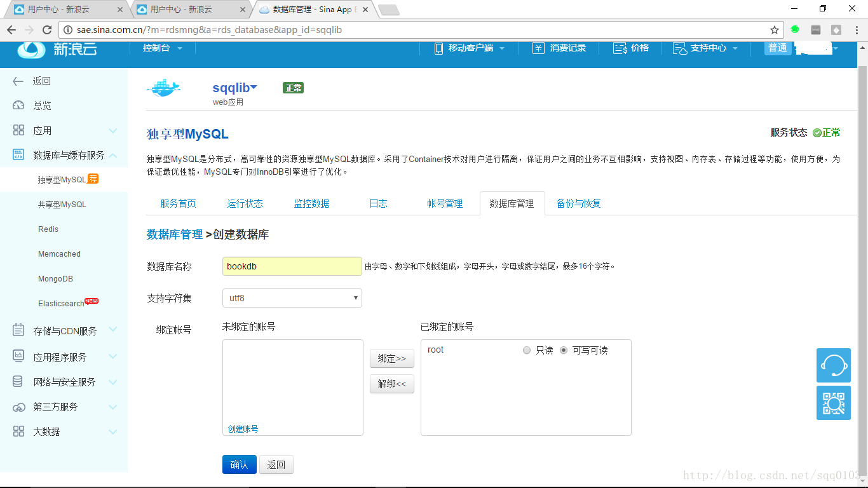Switch to the 监控数据 tab
This screenshot has height=488, width=868.
click(312, 203)
